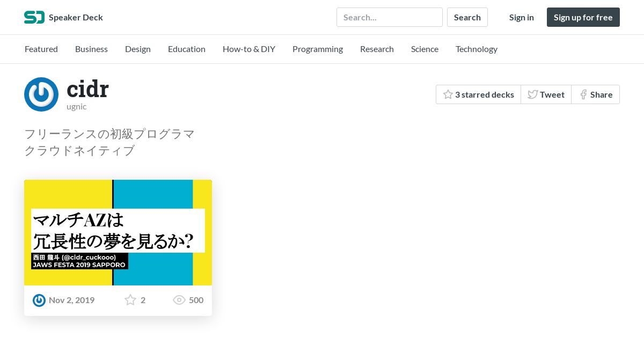Tweet this profile
The height and width of the screenshot is (338, 644).
pos(546,94)
